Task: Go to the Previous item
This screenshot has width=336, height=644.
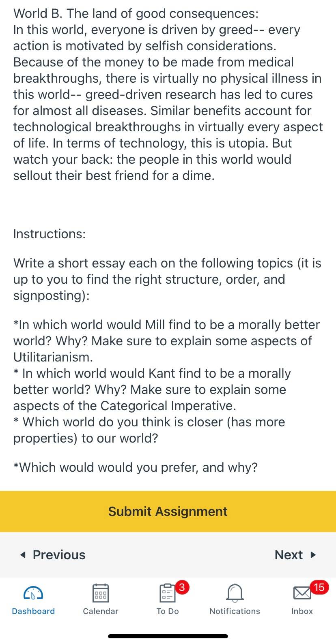Action: (x=53, y=555)
